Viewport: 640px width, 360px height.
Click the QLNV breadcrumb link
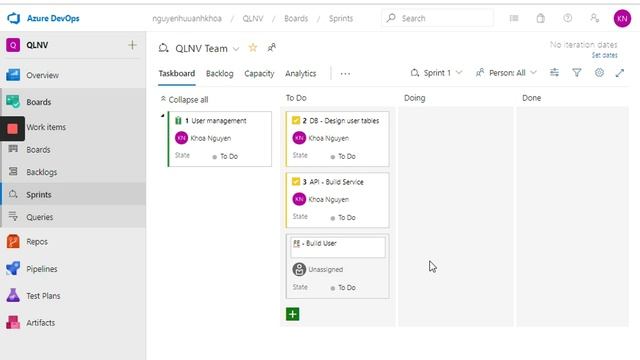[x=253, y=18]
